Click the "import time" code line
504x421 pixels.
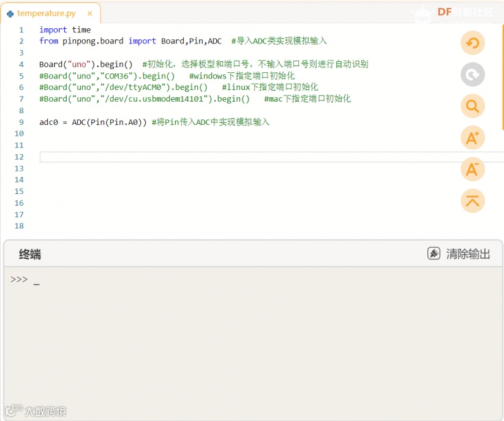pyautogui.click(x=65, y=30)
